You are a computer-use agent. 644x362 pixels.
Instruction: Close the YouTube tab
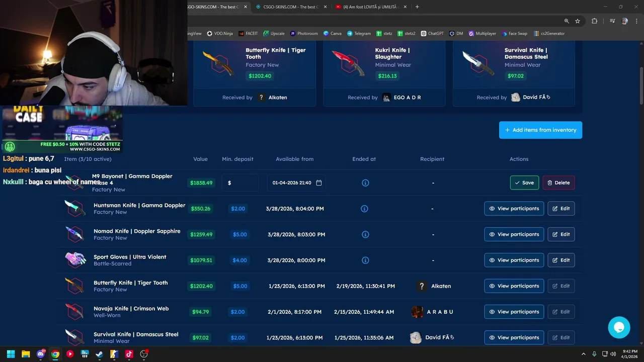(406, 7)
